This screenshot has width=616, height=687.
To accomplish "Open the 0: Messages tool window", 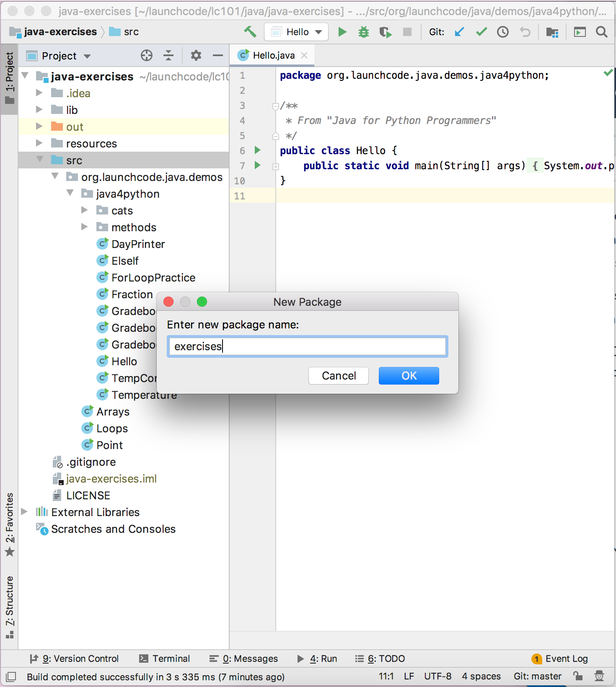I will click(244, 659).
